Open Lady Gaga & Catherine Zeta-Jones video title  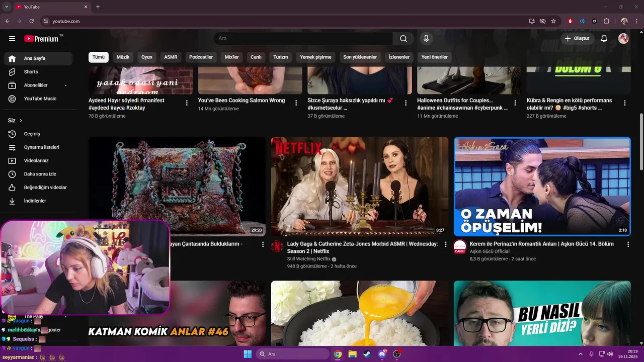tap(362, 247)
